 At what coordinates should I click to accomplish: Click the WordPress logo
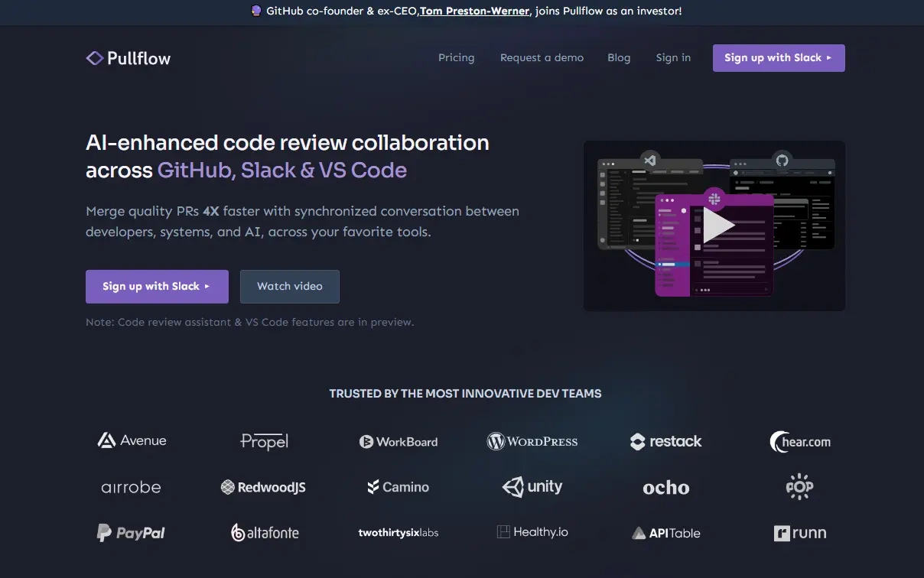(x=532, y=441)
